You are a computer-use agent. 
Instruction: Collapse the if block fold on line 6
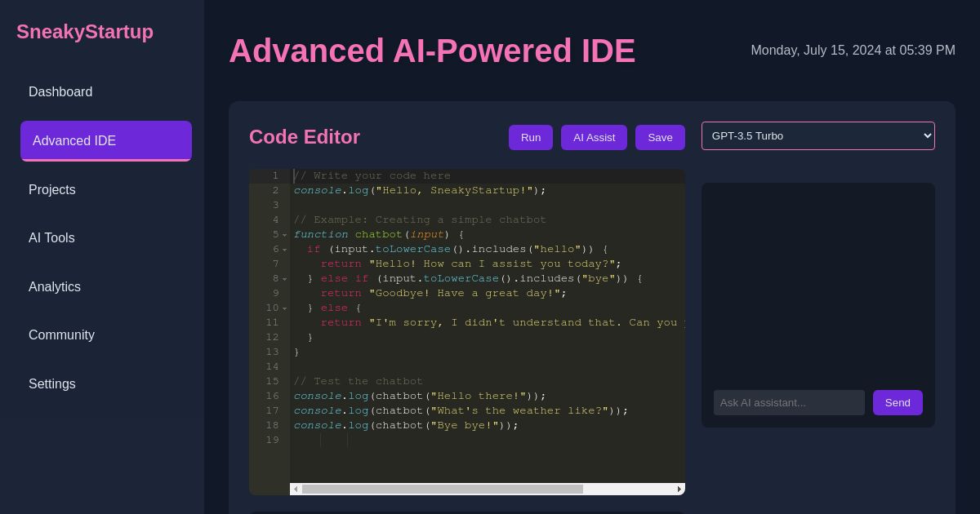point(284,250)
